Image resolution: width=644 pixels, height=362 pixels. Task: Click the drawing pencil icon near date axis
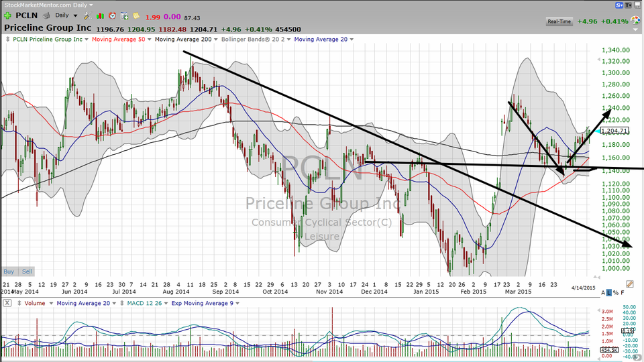[630, 284]
